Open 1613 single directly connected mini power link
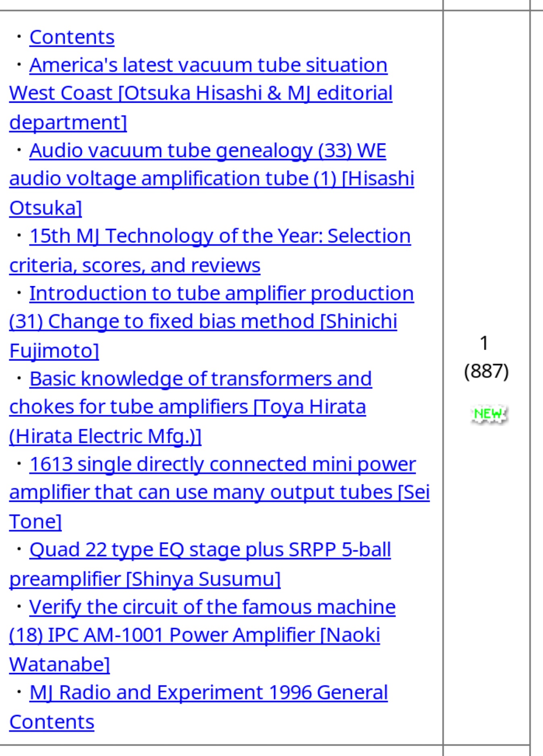 coord(222,464)
